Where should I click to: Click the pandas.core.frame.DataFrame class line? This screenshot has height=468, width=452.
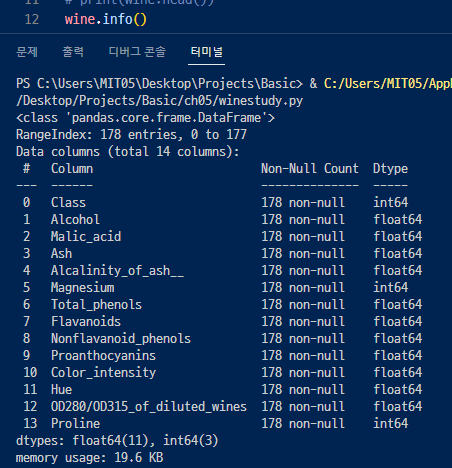coord(145,118)
